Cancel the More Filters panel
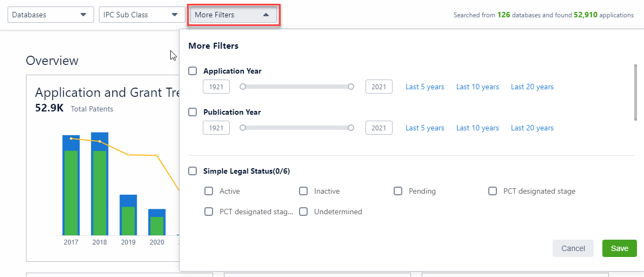 coord(573,248)
